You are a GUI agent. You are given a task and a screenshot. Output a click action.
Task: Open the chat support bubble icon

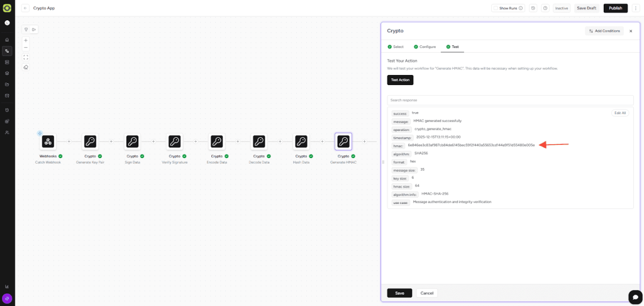[635, 297]
